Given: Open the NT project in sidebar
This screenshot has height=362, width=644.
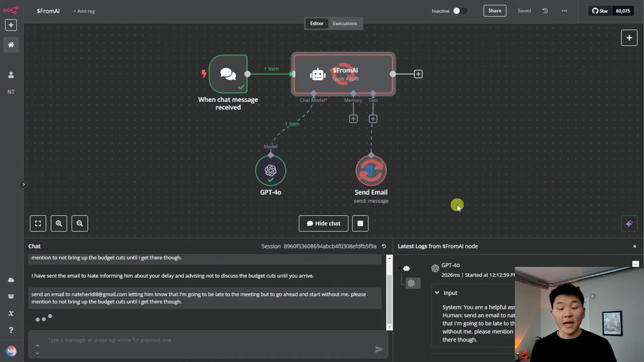Looking at the screenshot, I should [11, 92].
